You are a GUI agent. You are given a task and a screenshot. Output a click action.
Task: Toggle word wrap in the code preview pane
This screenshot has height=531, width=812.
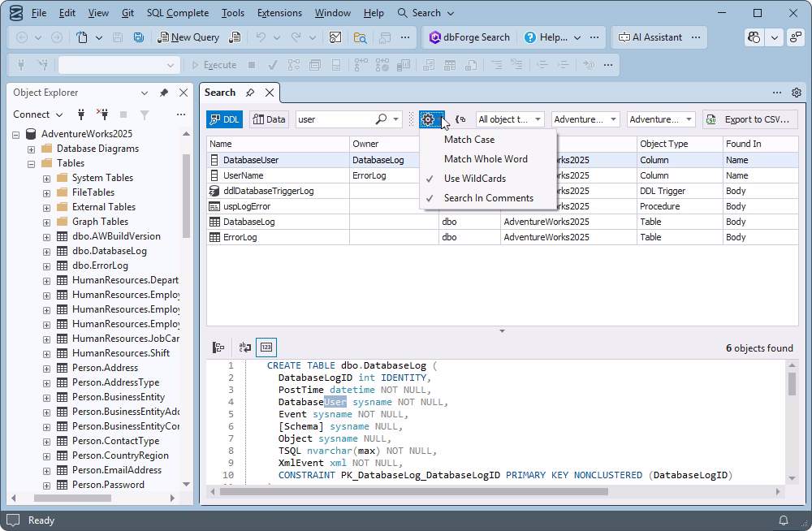pos(244,348)
